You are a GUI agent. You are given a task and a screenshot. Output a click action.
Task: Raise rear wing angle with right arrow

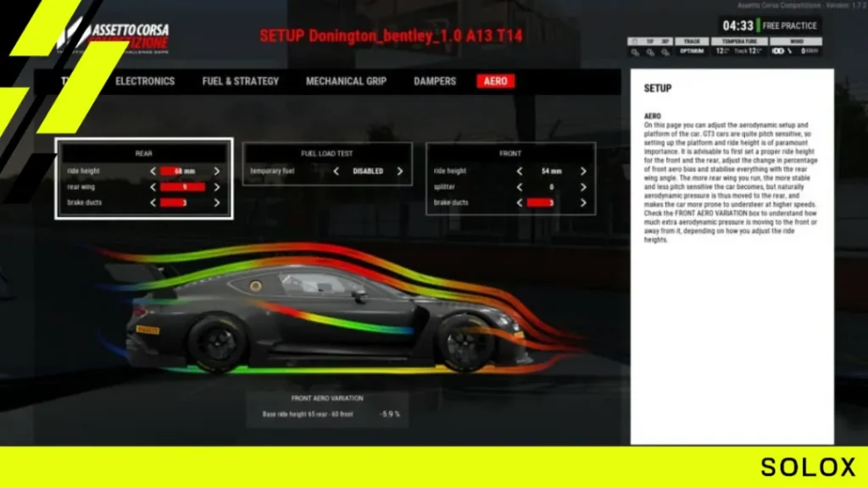217,187
